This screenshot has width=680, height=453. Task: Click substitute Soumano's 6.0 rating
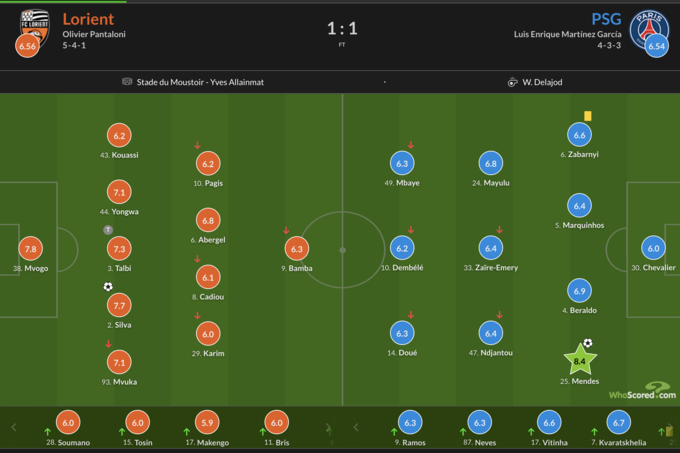(x=67, y=423)
